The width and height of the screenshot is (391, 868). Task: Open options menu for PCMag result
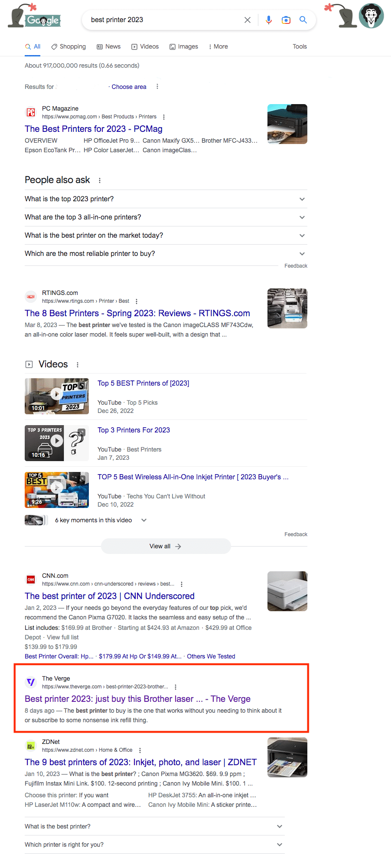coord(164,117)
